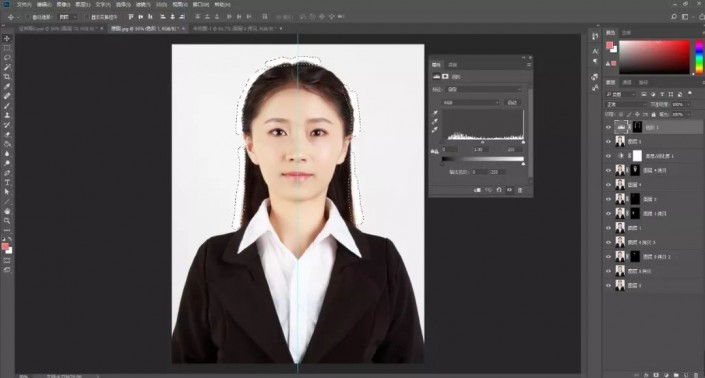The image size is (705, 378).
Task: Open the layer blend mode dropdown
Action: point(625,104)
